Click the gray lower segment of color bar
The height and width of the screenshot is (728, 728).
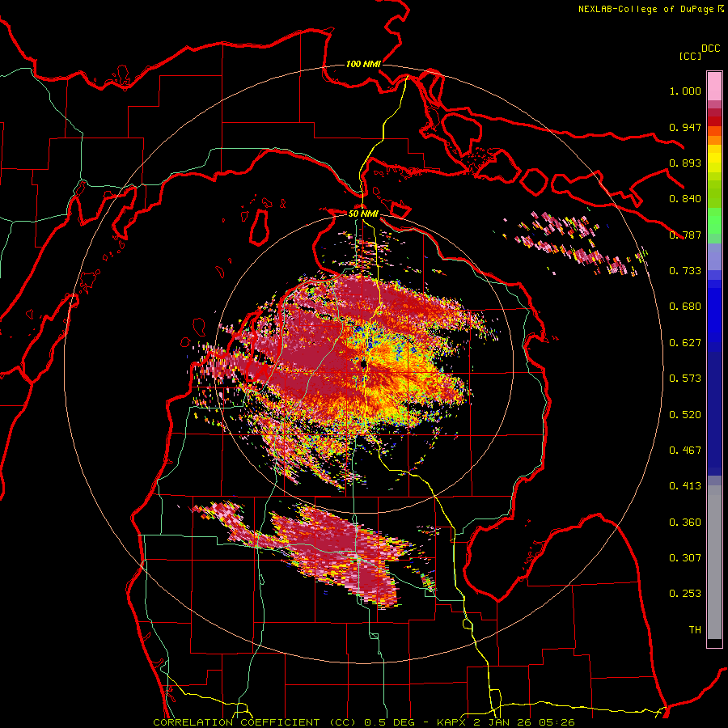tap(714, 566)
